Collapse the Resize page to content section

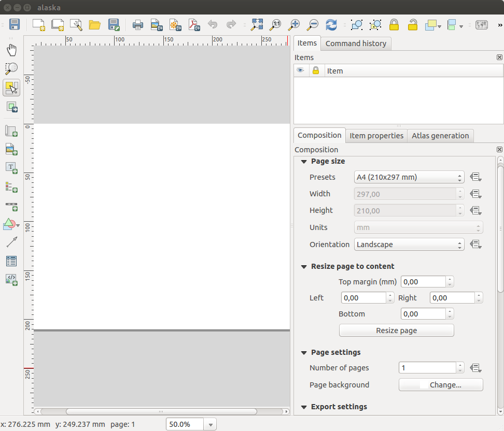point(304,266)
